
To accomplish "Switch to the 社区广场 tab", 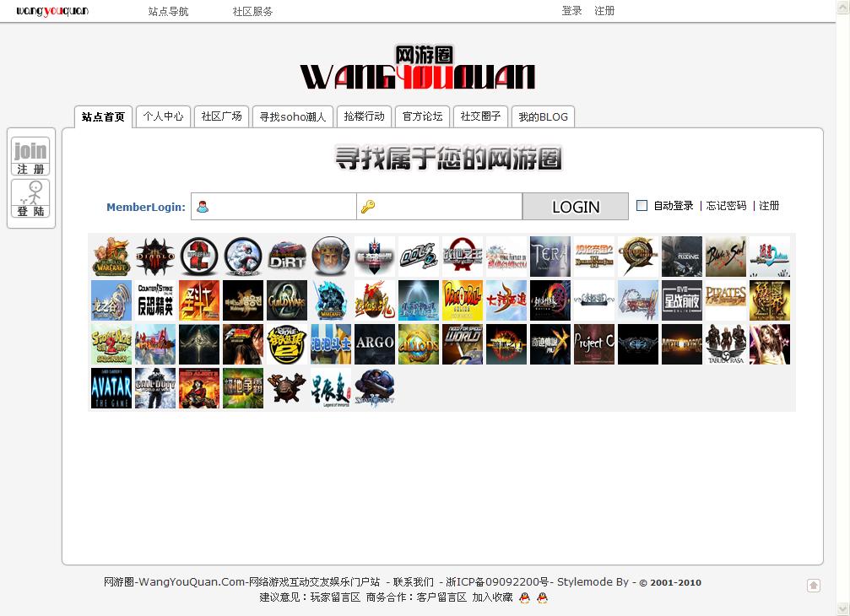I will click(x=221, y=116).
